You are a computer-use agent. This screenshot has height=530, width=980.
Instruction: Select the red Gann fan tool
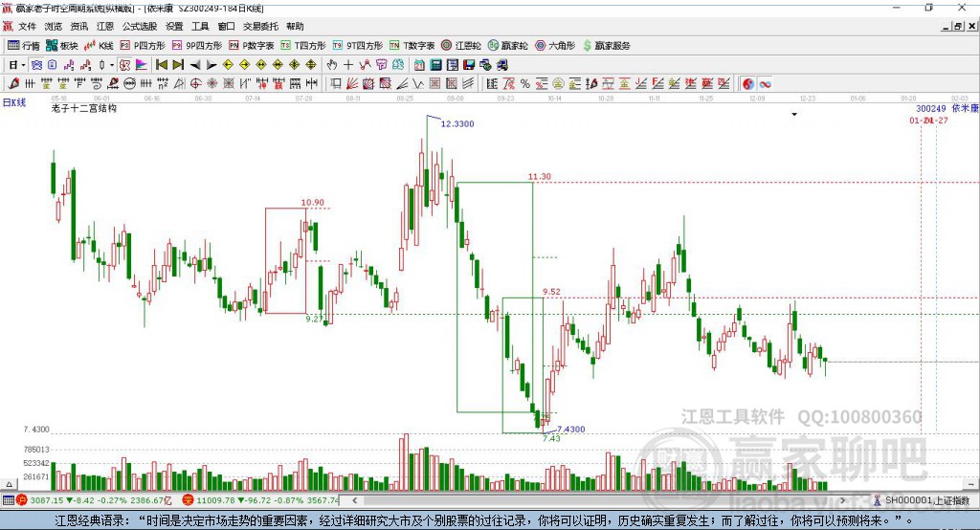tap(352, 84)
